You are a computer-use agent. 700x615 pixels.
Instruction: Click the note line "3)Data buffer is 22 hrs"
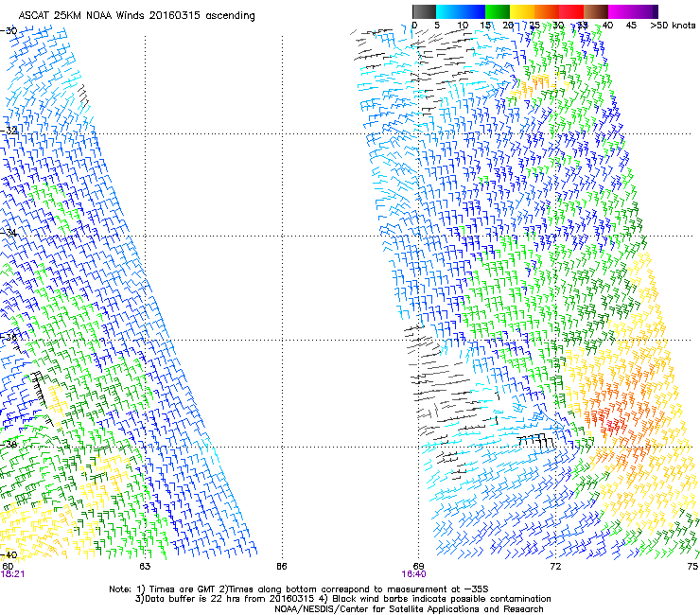(342, 599)
